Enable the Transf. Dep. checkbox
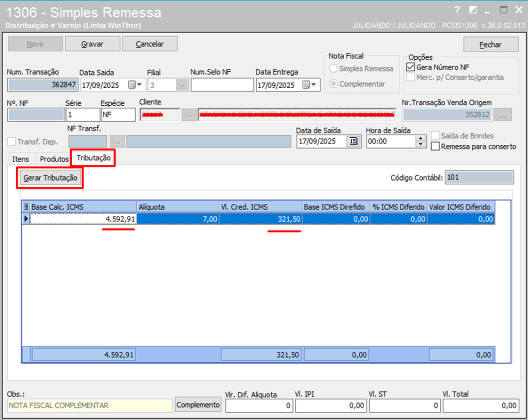The width and height of the screenshot is (528, 420). [x=12, y=141]
